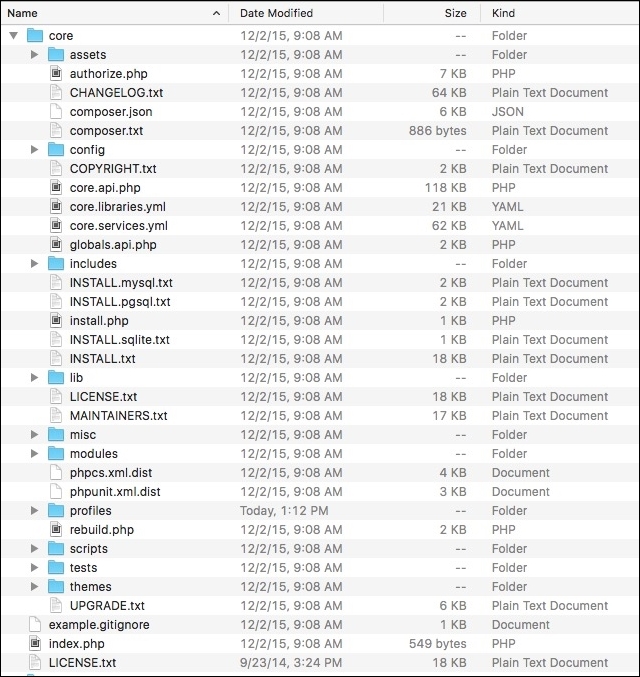Click the composer.json document icon

(56, 111)
